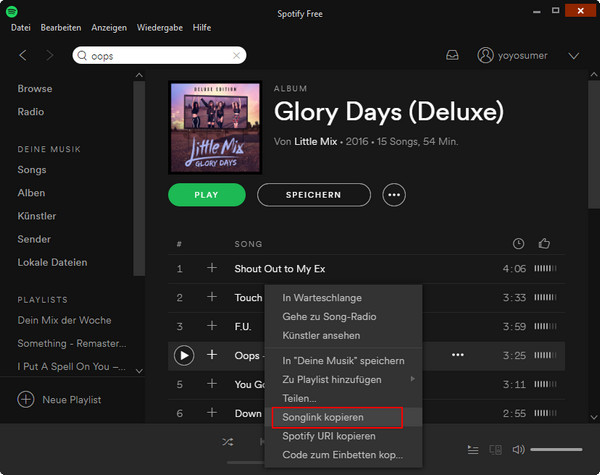The image size is (600, 475).
Task: Click sidebar scroll up arrow
Action: (x=139, y=75)
